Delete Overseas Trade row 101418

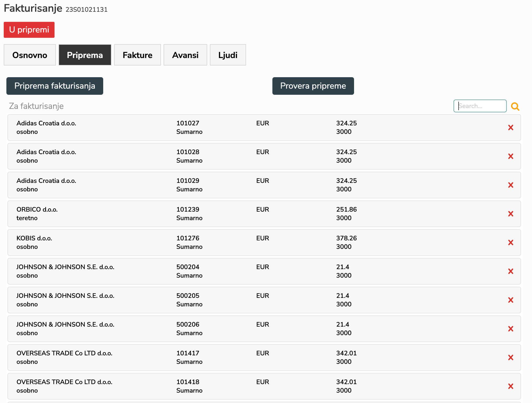tap(510, 386)
